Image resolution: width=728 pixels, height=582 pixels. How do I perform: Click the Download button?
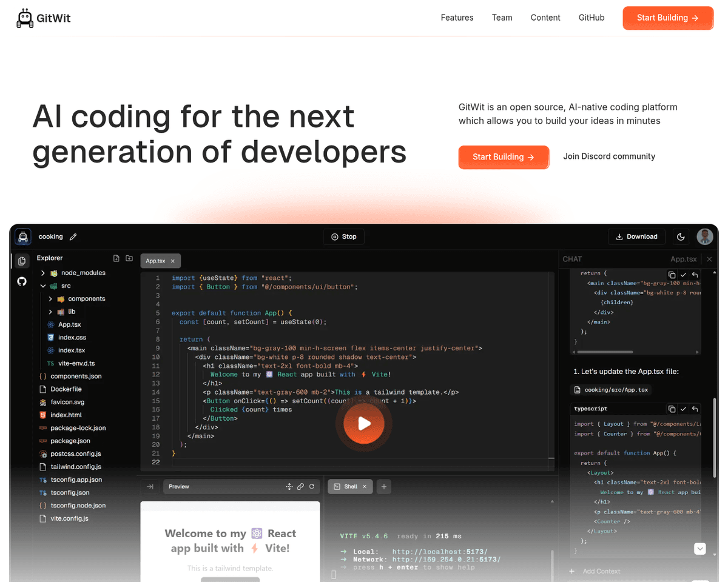[x=636, y=236]
